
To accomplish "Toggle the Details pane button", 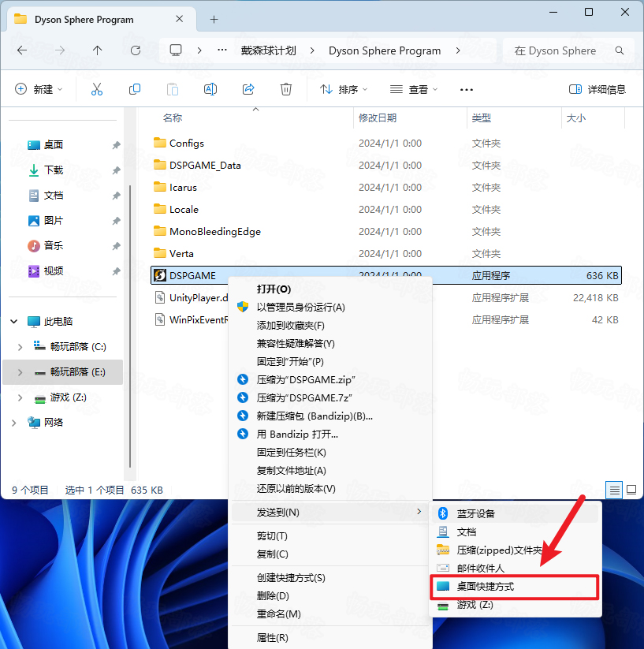I will [597, 89].
